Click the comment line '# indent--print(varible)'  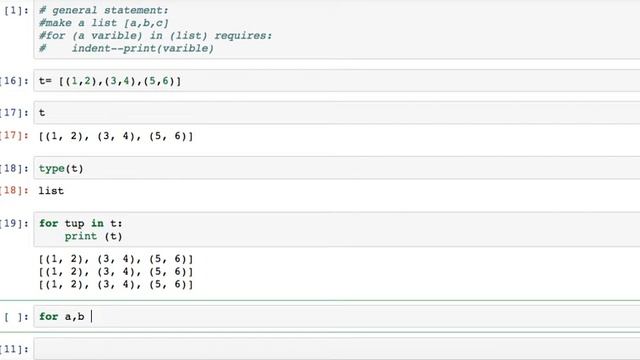pos(126,48)
